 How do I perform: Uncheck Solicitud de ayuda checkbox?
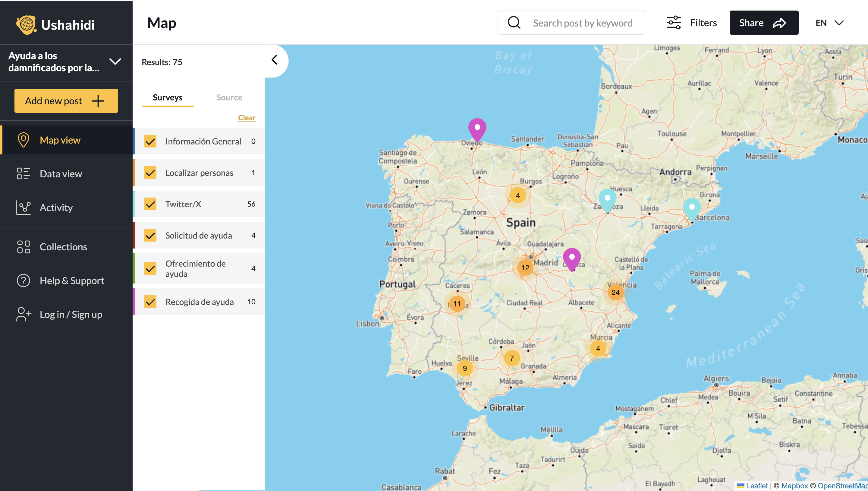[150, 235]
